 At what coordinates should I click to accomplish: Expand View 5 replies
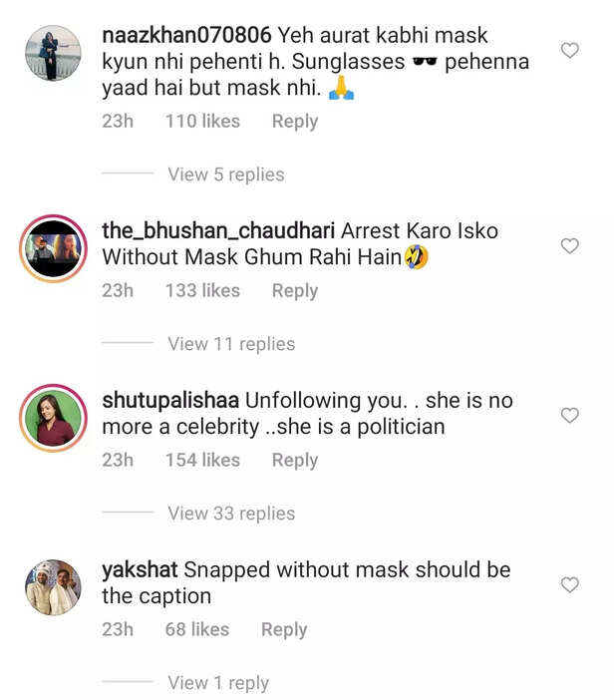pos(226,175)
